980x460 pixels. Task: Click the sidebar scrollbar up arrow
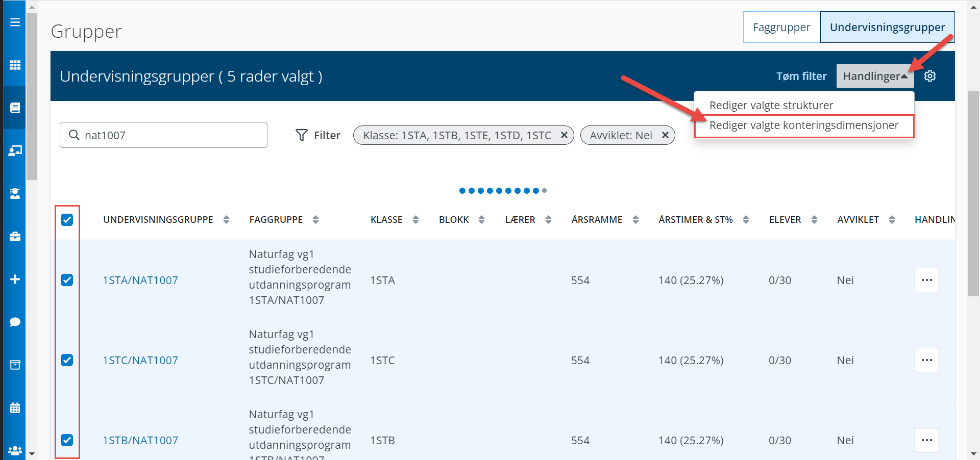32,7
